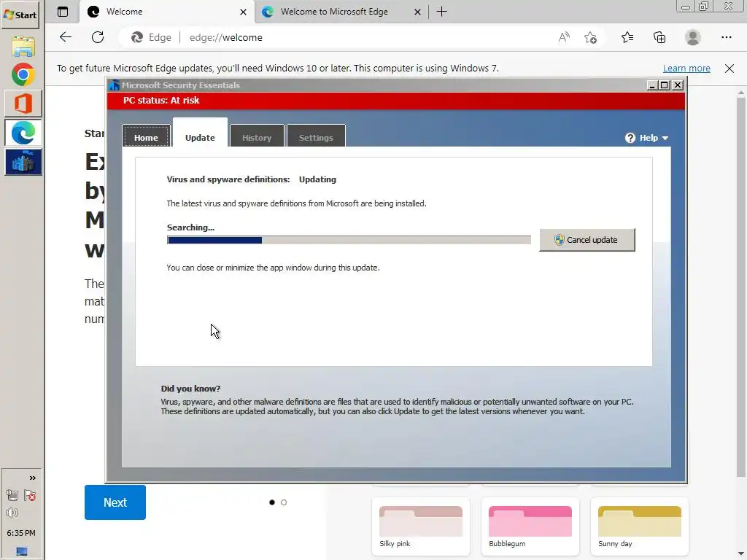Switch to the Welcome to Microsoft Edge tab
747x560 pixels.
click(341, 12)
